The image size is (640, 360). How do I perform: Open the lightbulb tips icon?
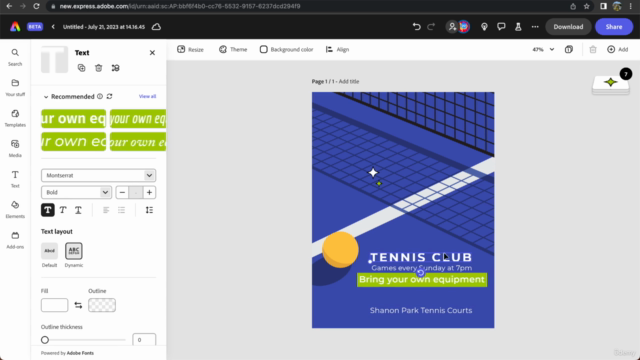pos(484,27)
